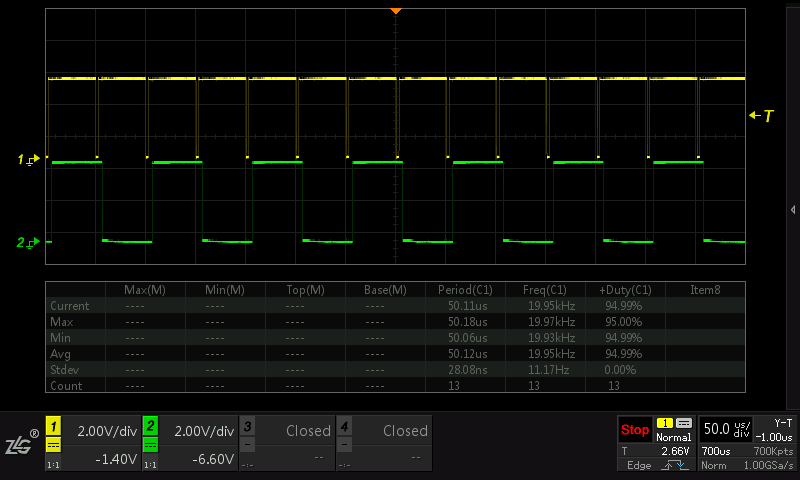The width and height of the screenshot is (800, 480).
Task: Click the Stdev row label
Action: (x=64, y=370)
